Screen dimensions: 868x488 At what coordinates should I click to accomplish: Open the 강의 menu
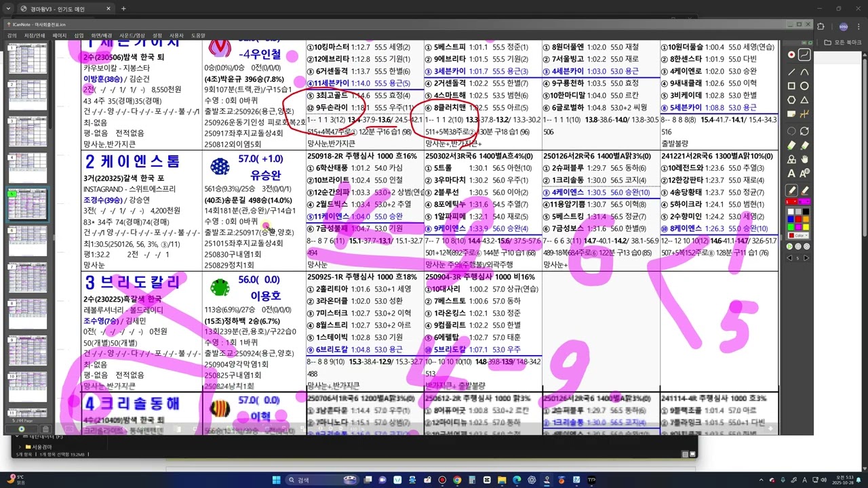[x=12, y=35]
